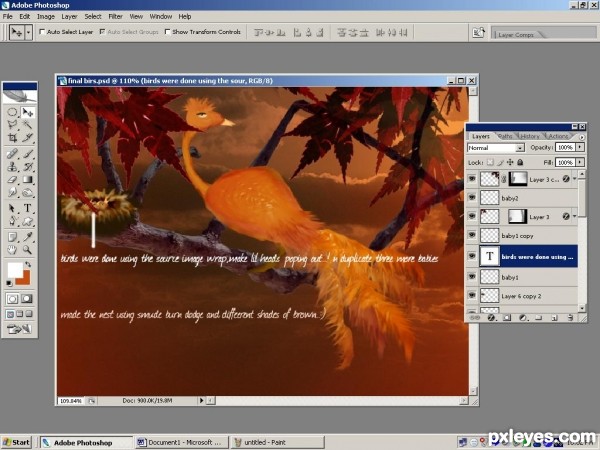The width and height of the screenshot is (600, 450).
Task: Select the Sponge tool
Action: [28, 192]
